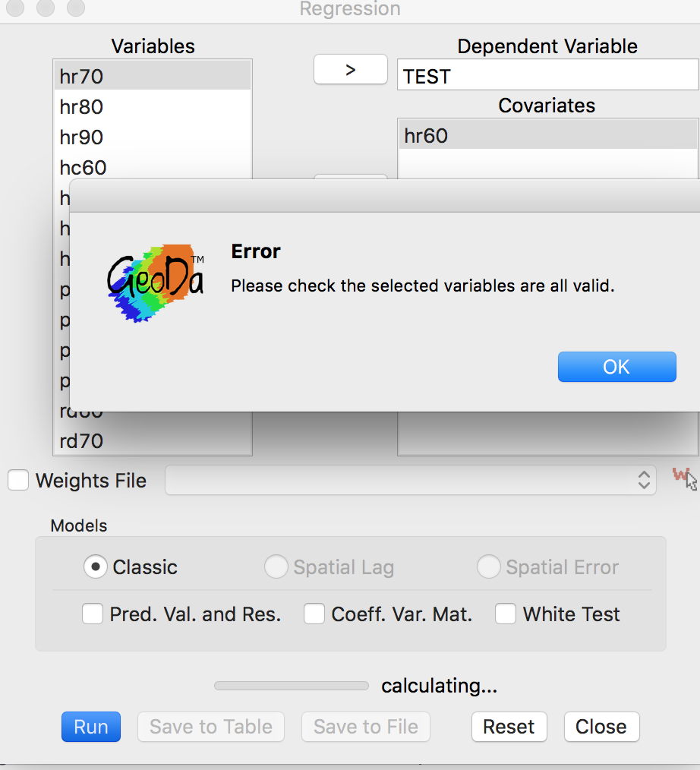Reset the regression variable selections
The height and width of the screenshot is (770, 700).
coord(509,727)
